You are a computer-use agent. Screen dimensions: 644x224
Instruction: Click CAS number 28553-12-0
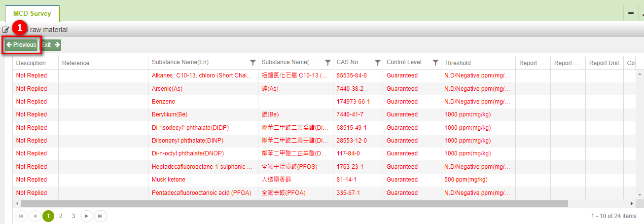point(352,141)
